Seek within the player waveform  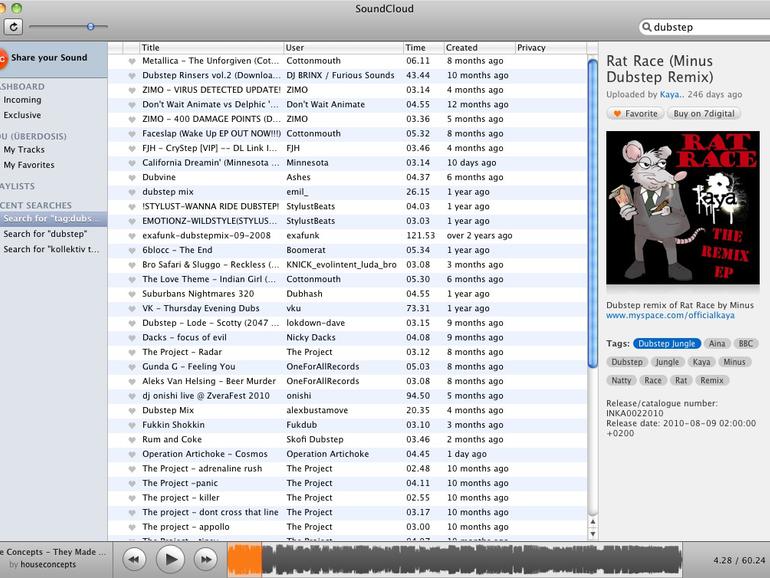454,559
